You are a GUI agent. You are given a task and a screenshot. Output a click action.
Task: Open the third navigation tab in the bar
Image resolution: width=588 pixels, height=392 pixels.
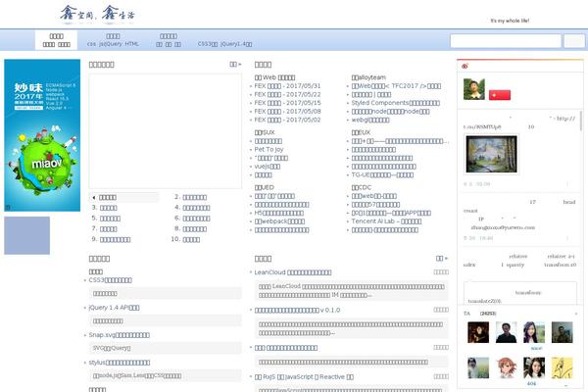tap(169, 40)
